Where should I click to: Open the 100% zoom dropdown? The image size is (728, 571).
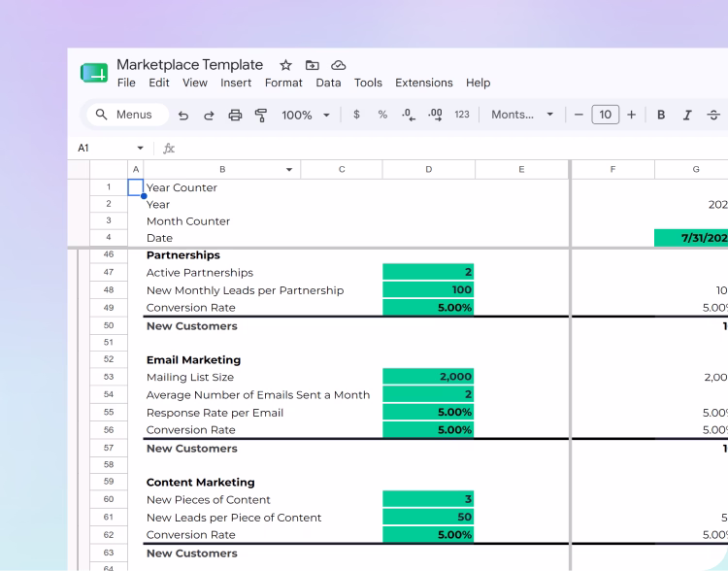pyautogui.click(x=306, y=115)
